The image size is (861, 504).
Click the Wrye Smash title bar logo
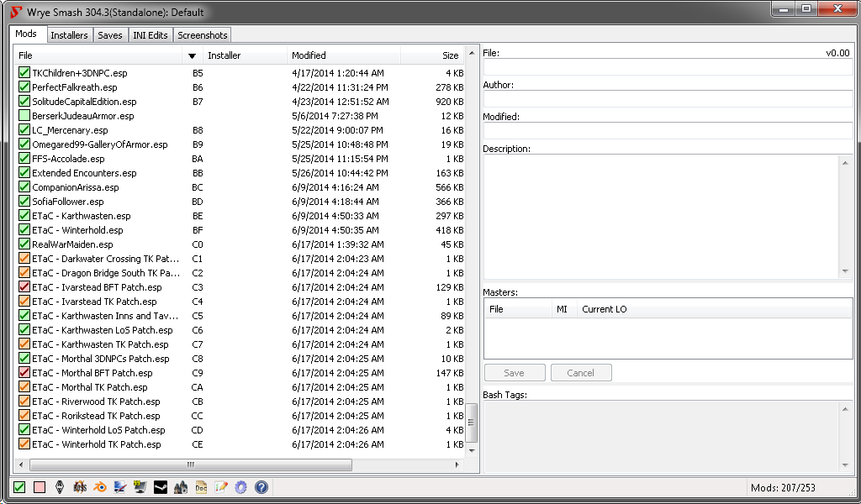coord(16,12)
